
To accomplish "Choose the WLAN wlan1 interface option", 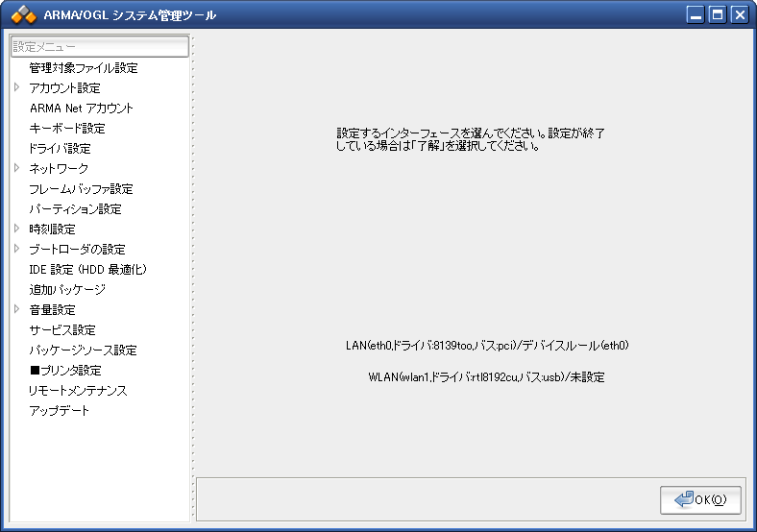I will click(x=486, y=377).
